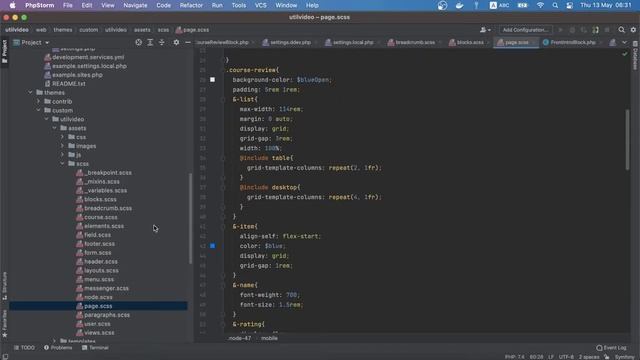Viewport: 640px width, 360px height.
Task: Open the Problems tool window
Action: [x=58, y=348]
